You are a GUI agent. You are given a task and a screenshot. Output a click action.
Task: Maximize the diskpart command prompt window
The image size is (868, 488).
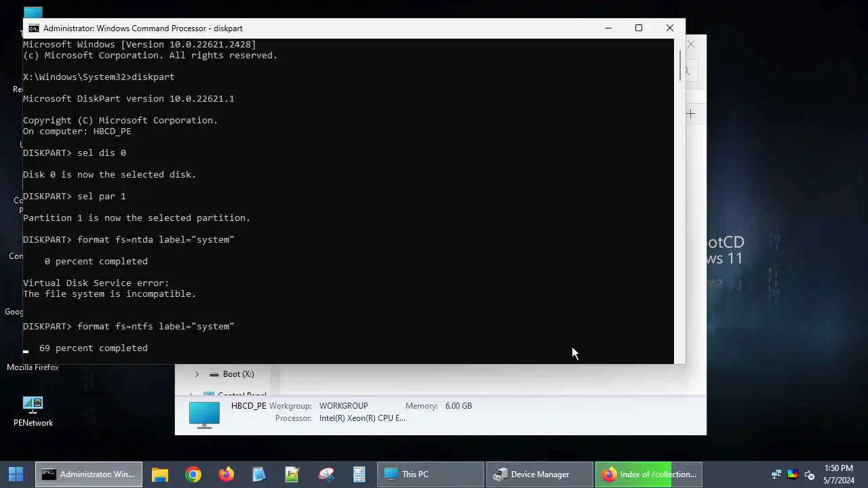(x=639, y=28)
